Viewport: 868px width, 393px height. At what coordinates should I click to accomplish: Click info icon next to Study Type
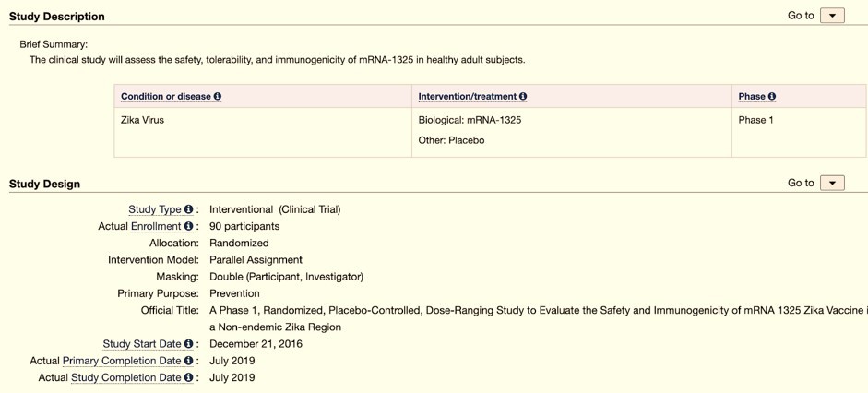(189, 209)
